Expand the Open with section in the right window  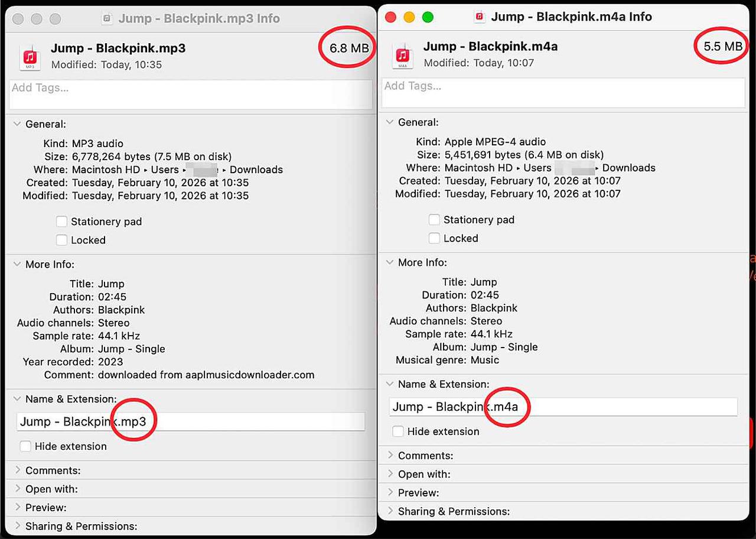click(390, 473)
